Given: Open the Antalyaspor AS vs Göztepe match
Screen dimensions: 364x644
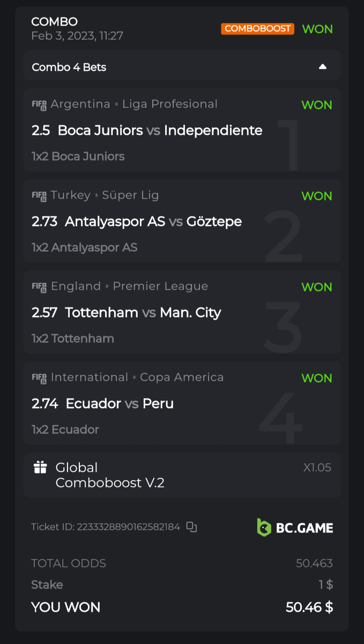Looking at the screenshot, I should [153, 222].
